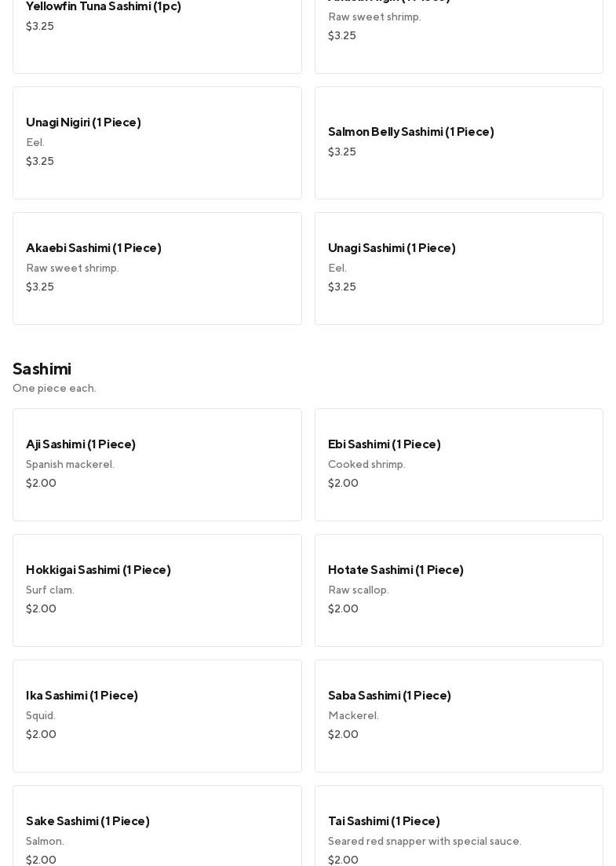Click the "One piece each." section subtitle
616x866 pixels.
54,388
